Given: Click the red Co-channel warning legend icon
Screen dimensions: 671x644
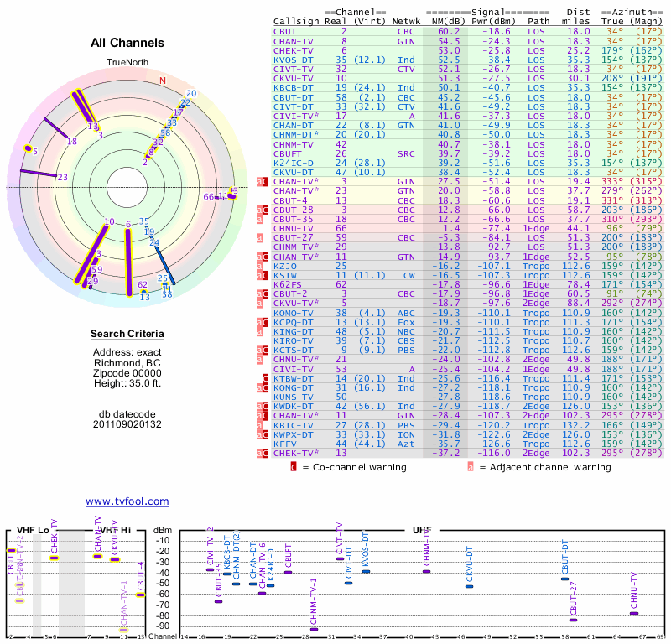Looking at the screenshot, I should [294, 467].
